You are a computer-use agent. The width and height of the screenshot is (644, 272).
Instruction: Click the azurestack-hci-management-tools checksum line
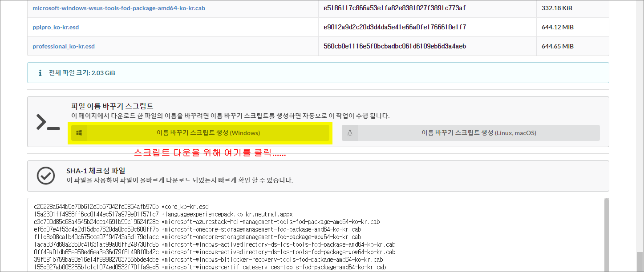(x=207, y=222)
